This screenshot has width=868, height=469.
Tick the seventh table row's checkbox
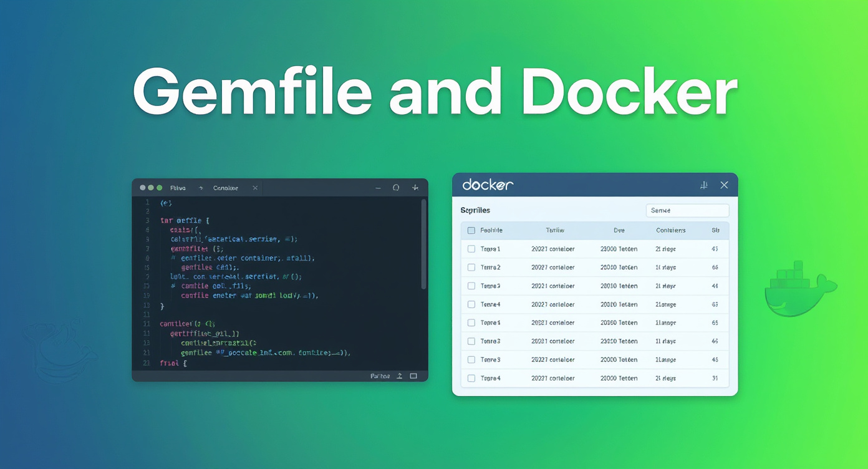(x=471, y=360)
